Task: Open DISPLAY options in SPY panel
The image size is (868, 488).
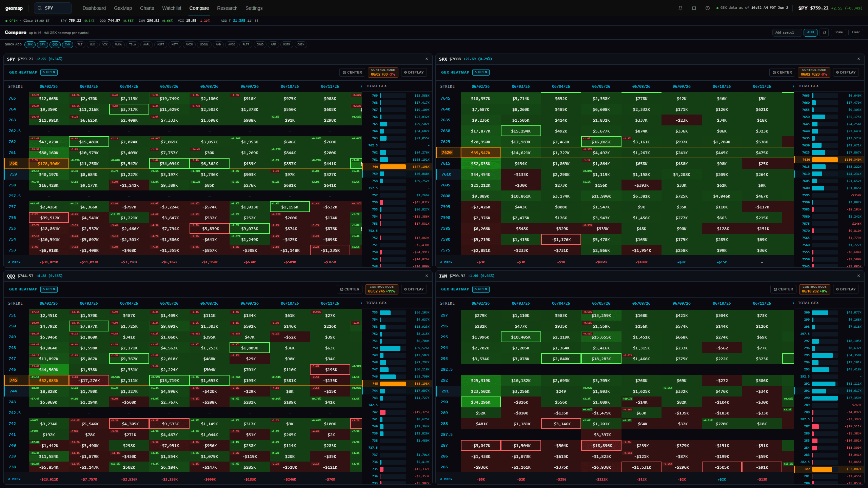Action: tap(414, 72)
